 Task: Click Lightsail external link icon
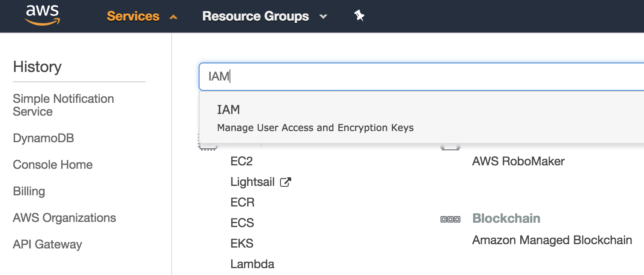point(285,182)
